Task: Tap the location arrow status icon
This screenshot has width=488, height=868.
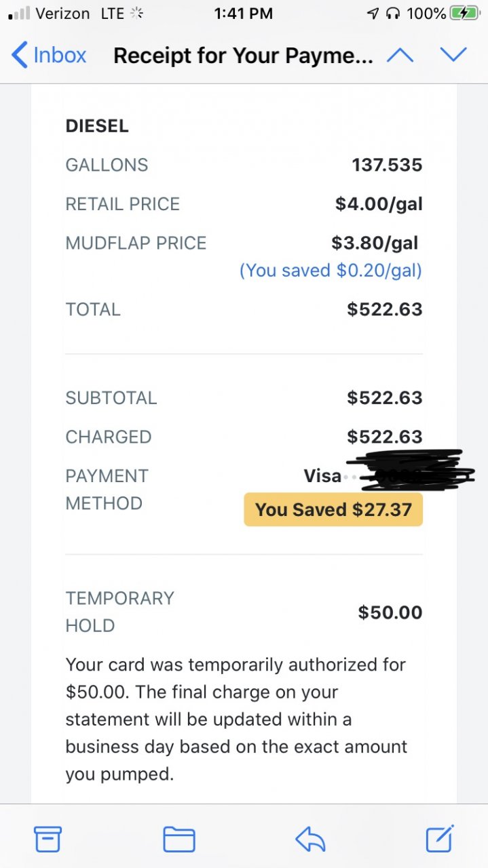Action: click(373, 13)
